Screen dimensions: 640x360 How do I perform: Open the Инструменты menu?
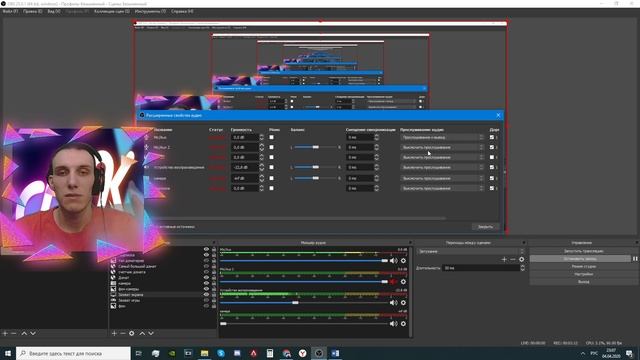click(150, 11)
